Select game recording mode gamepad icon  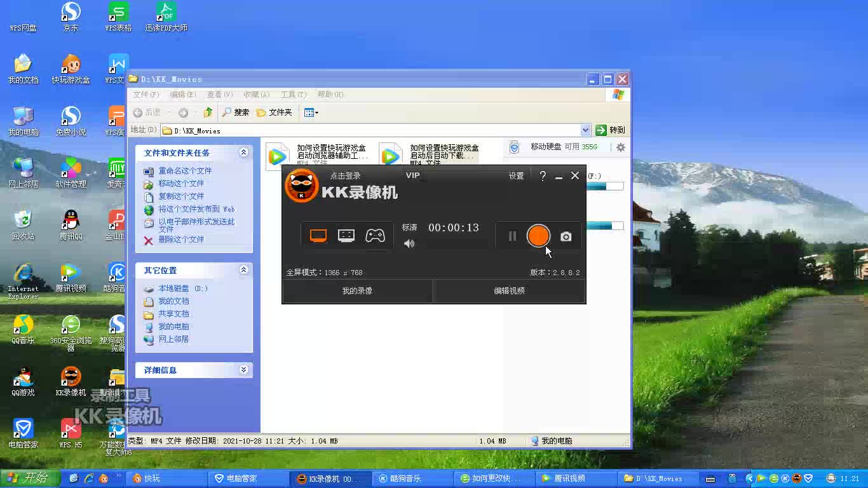click(x=375, y=236)
